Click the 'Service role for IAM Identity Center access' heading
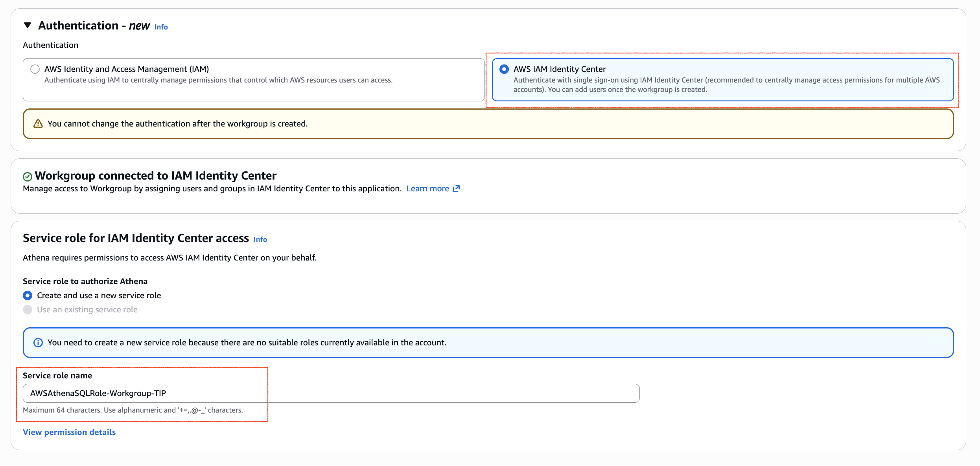The height and width of the screenshot is (466, 980). (x=136, y=238)
